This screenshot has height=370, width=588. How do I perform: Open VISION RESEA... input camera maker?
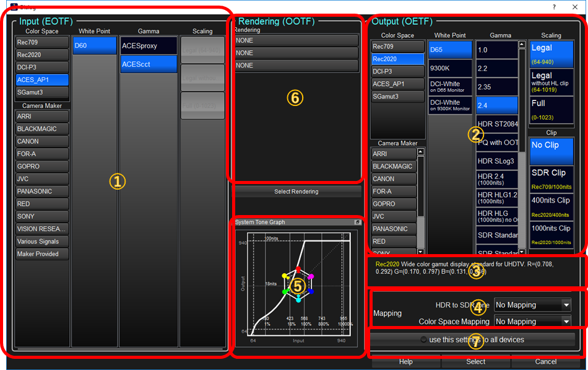[42, 229]
